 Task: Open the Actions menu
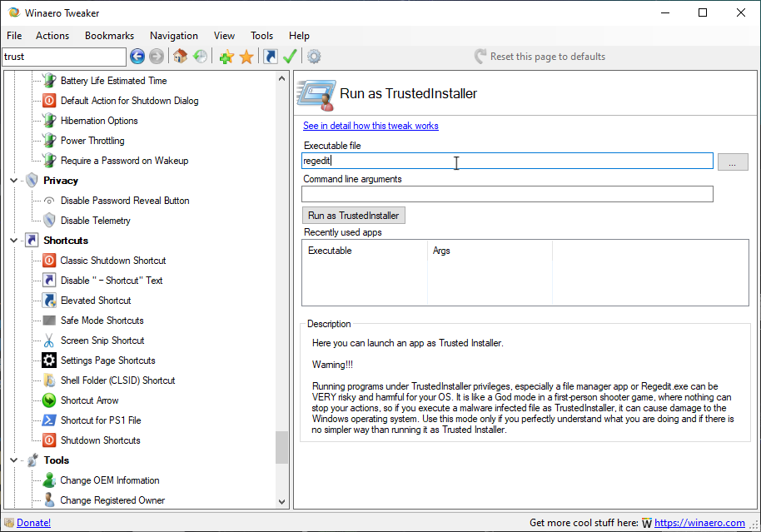[52, 36]
